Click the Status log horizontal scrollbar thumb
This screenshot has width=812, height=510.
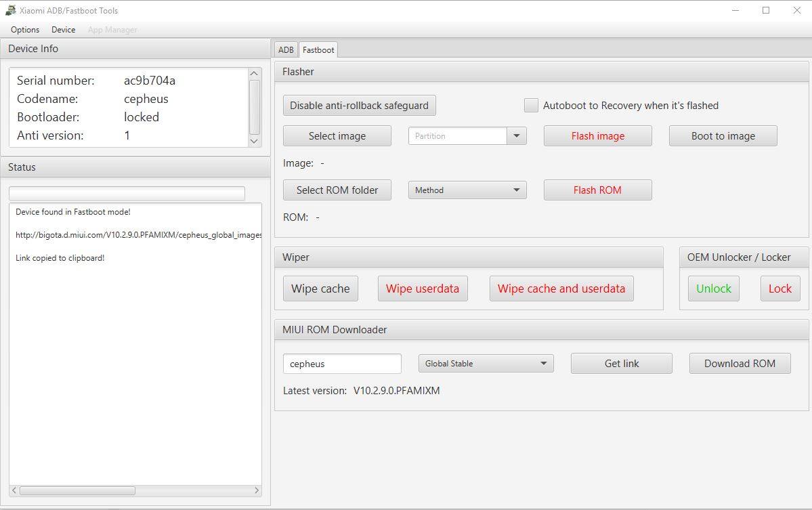click(78, 490)
